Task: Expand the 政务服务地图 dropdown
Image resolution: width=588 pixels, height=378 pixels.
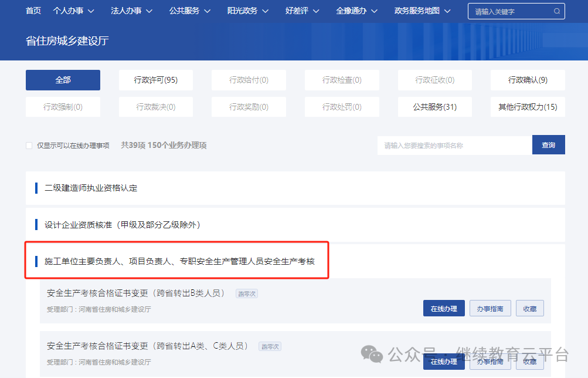Action: tap(422, 11)
